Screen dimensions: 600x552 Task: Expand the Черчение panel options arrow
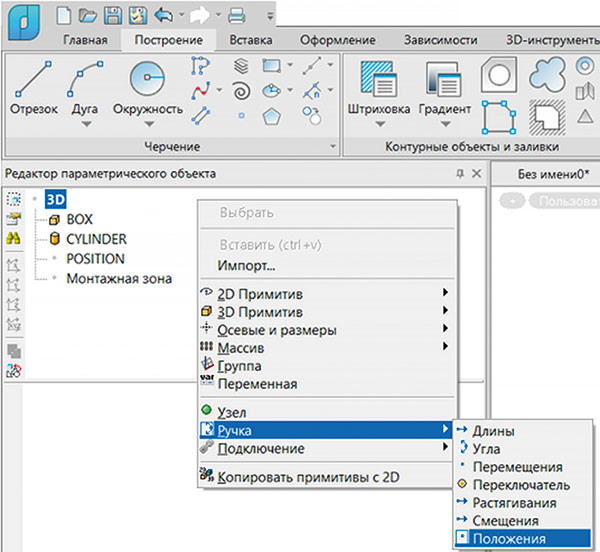tap(333, 147)
